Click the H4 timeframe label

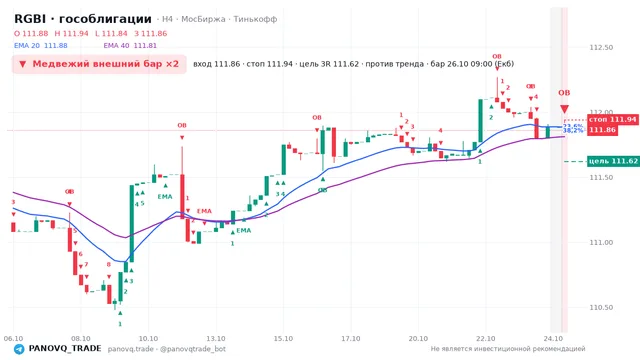pyautogui.click(x=167, y=19)
